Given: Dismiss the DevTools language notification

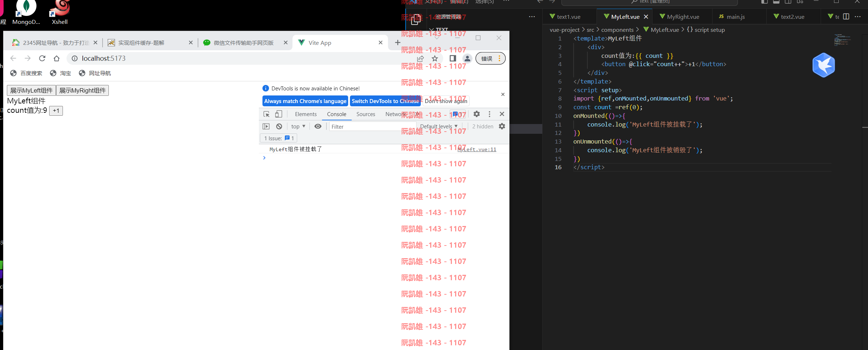Looking at the screenshot, I should [503, 94].
